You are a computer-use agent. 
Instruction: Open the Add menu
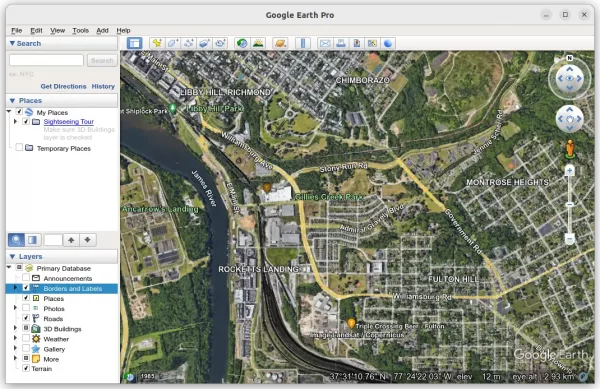[x=102, y=31]
